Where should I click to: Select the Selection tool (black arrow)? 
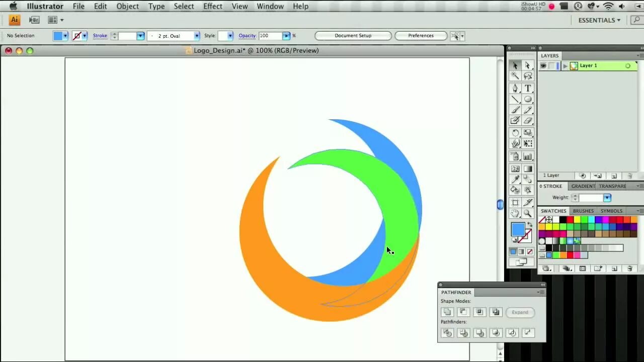click(x=515, y=65)
